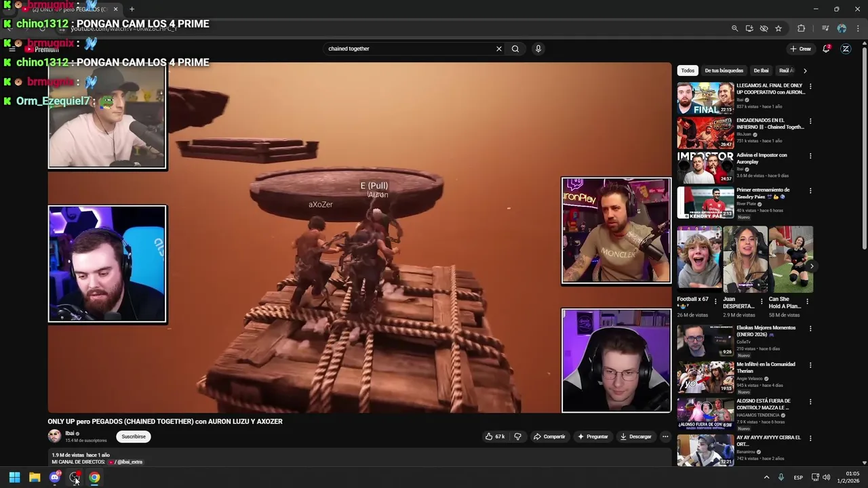Open the YouTube account avatar menu
The height and width of the screenshot is (488, 868).
[x=846, y=49]
